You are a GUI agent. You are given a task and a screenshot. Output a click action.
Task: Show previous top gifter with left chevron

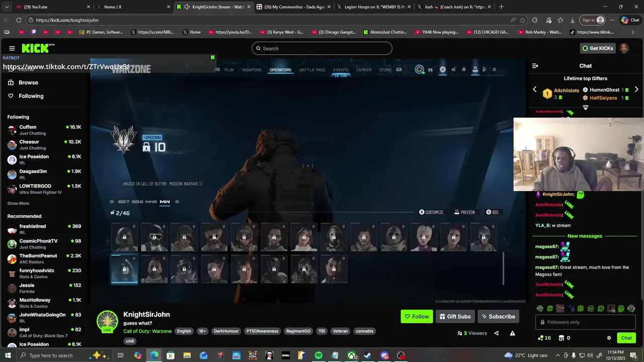coord(535,89)
